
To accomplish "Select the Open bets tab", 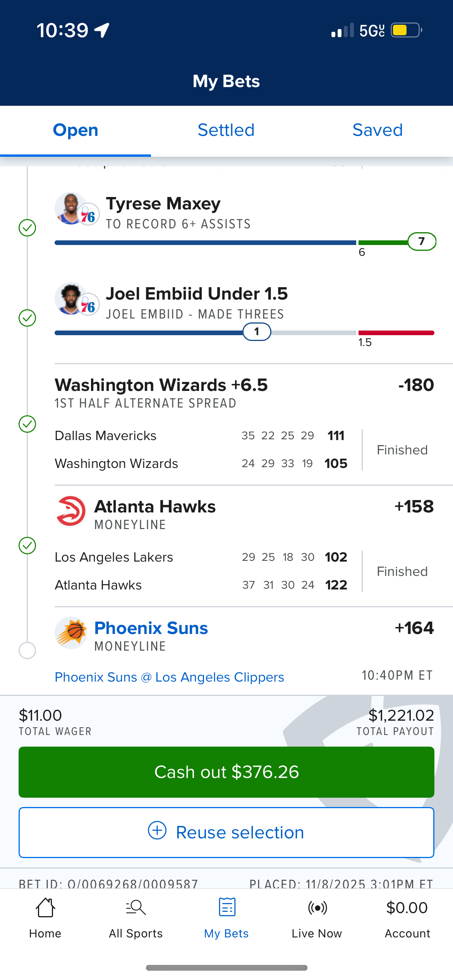I will [x=75, y=130].
